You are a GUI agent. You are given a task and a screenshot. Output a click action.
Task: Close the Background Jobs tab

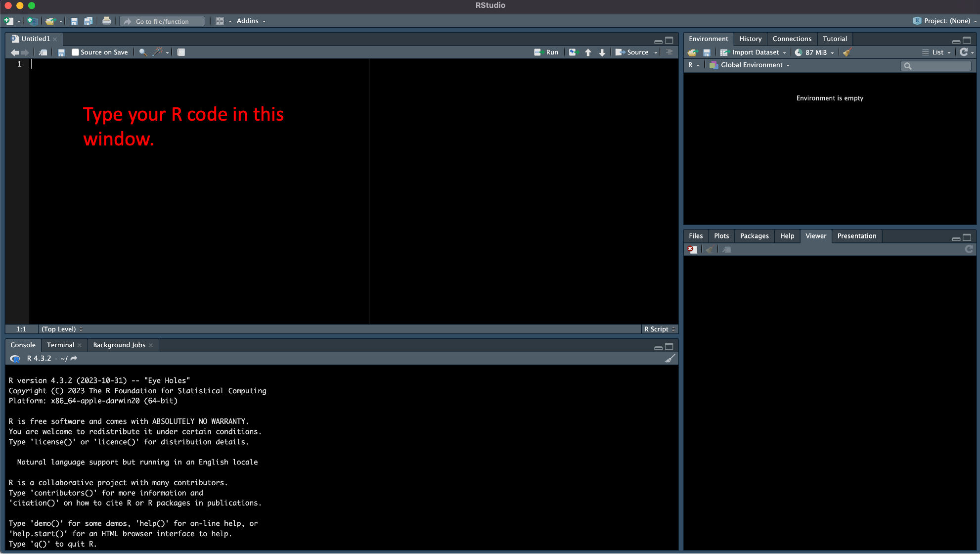pyautogui.click(x=151, y=345)
